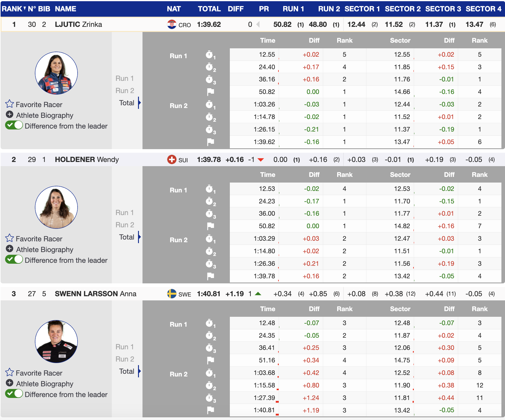Mark Swenn Larsson Anna as favorite racer
This screenshot has width=505, height=420.
[x=10, y=373]
